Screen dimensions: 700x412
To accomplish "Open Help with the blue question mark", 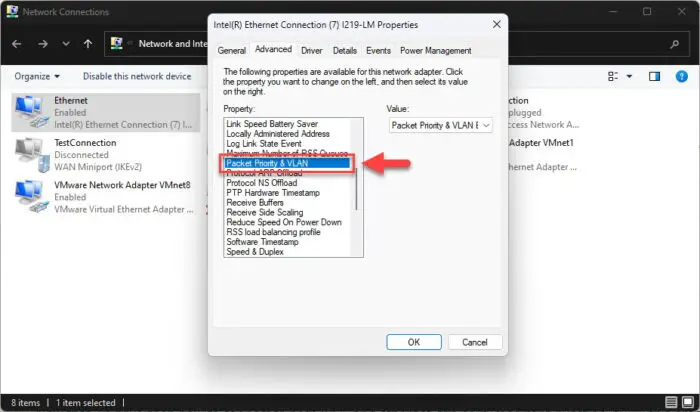I will (x=682, y=76).
